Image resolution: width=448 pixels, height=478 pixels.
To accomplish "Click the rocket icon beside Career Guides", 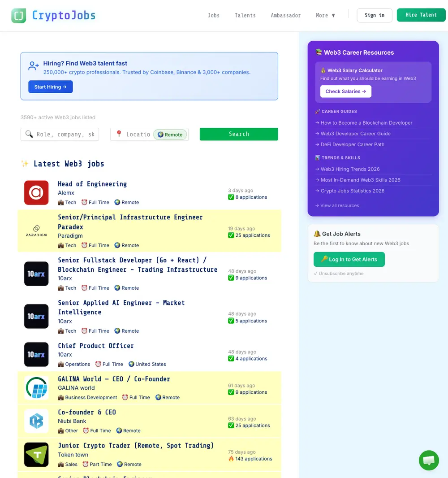I will point(318,111).
